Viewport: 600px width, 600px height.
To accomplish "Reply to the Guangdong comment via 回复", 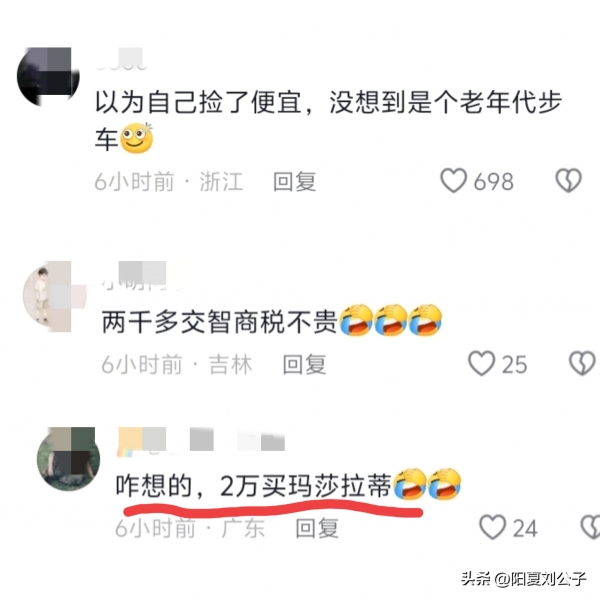I will point(317,528).
